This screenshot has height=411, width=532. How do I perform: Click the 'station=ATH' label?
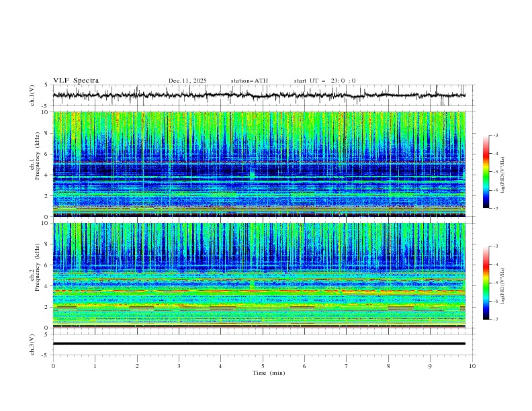(249, 81)
